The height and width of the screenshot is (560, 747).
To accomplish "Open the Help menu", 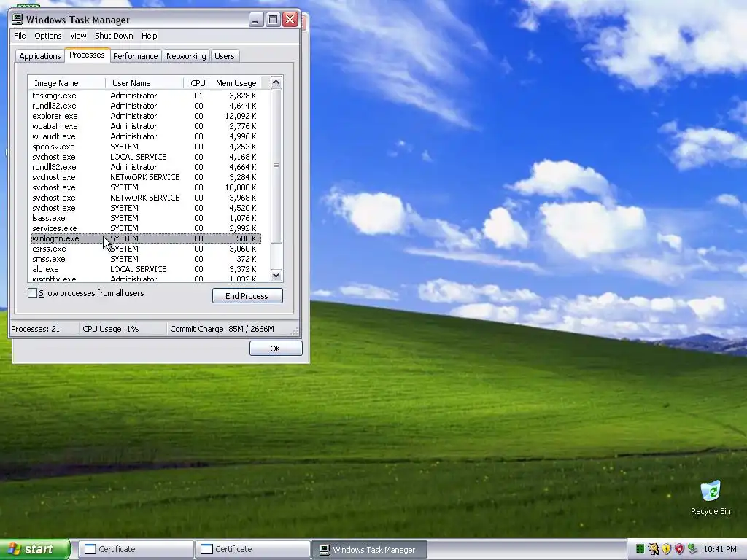I will (x=149, y=36).
